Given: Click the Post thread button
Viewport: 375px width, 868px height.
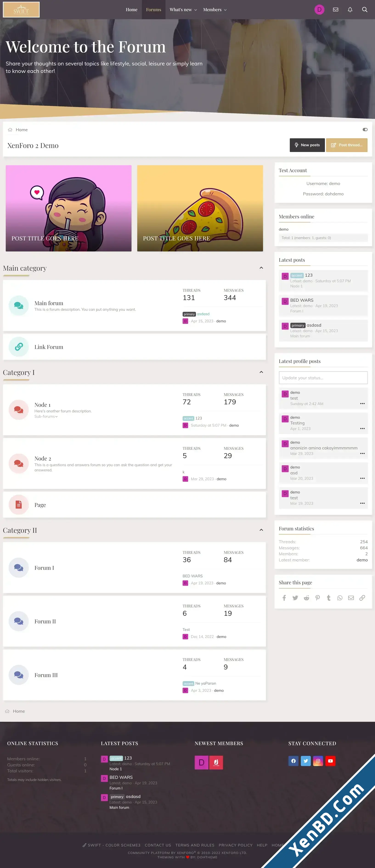Looking at the screenshot, I should tap(347, 145).
